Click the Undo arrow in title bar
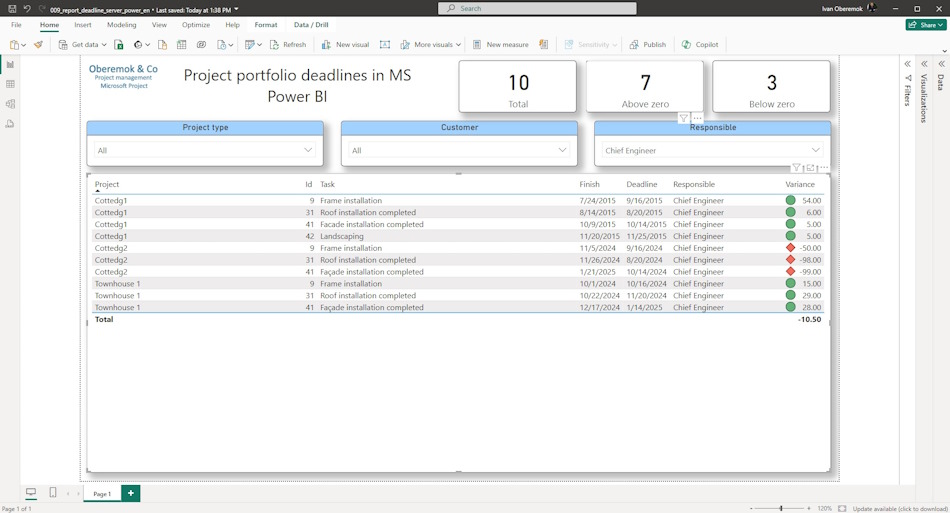The width and height of the screenshot is (950, 513). pyautogui.click(x=27, y=9)
